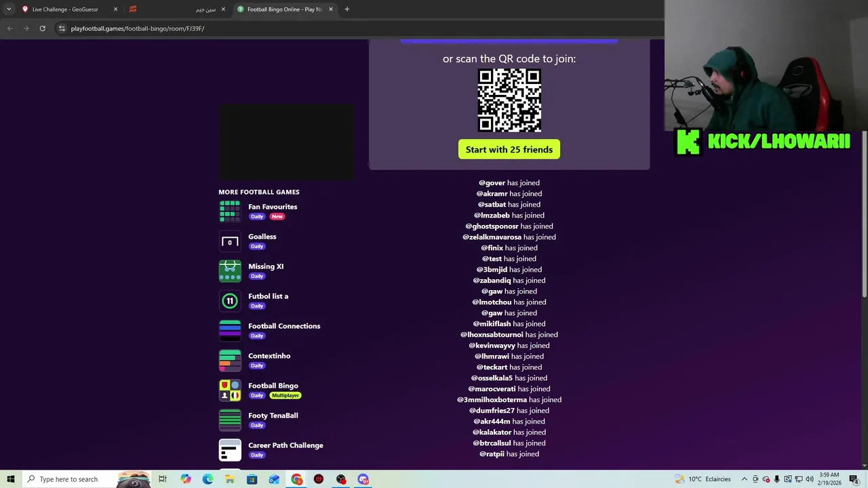Open the Futbol list a link
The height and width of the screenshot is (488, 868).
268,296
